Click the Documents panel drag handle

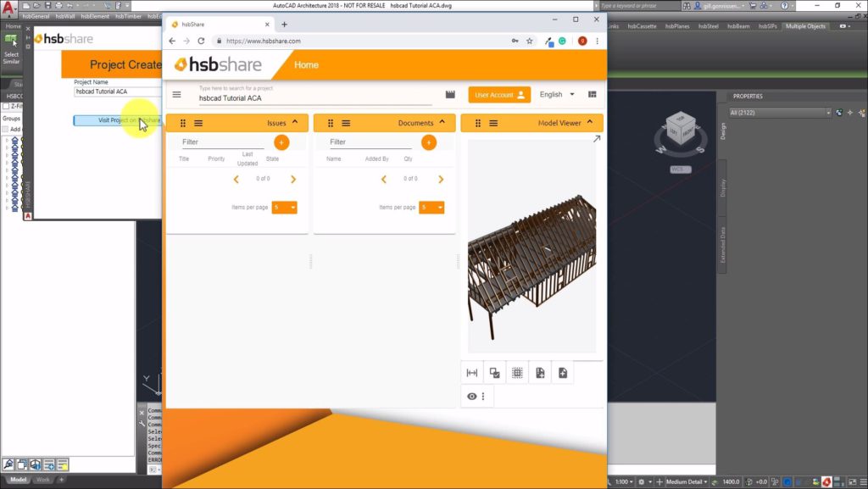[331, 123]
